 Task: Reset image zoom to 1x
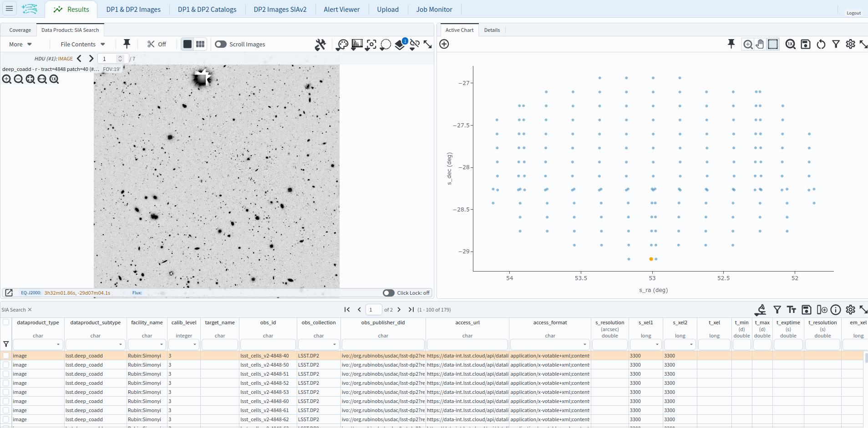pos(54,79)
